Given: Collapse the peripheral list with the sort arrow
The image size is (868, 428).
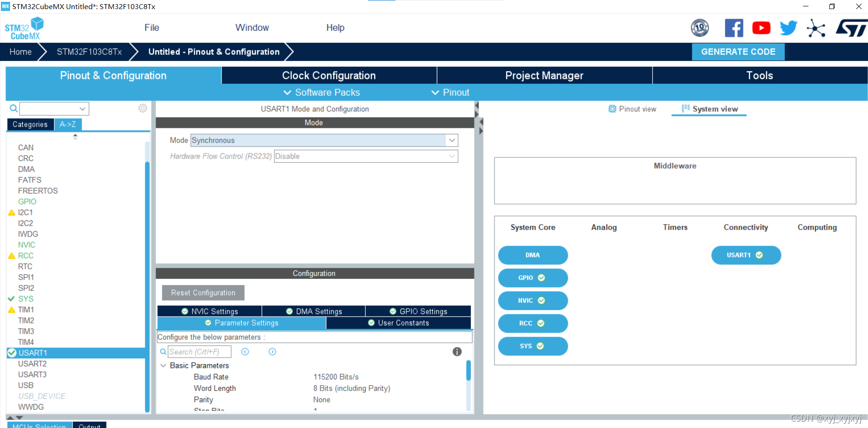Looking at the screenshot, I should coord(75,136).
